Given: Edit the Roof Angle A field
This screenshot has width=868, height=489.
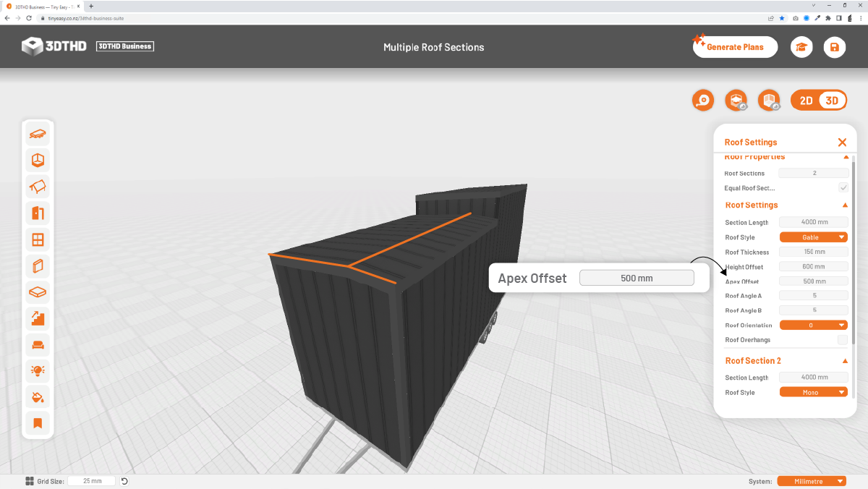Looking at the screenshot, I should (814, 296).
